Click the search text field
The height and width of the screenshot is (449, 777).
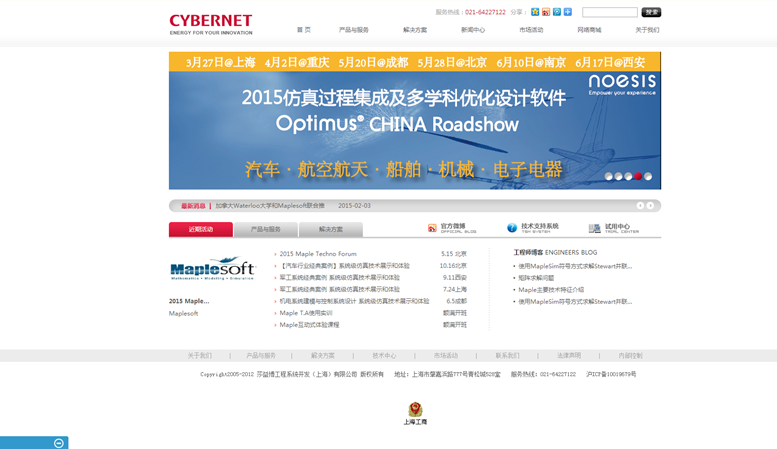tap(610, 12)
